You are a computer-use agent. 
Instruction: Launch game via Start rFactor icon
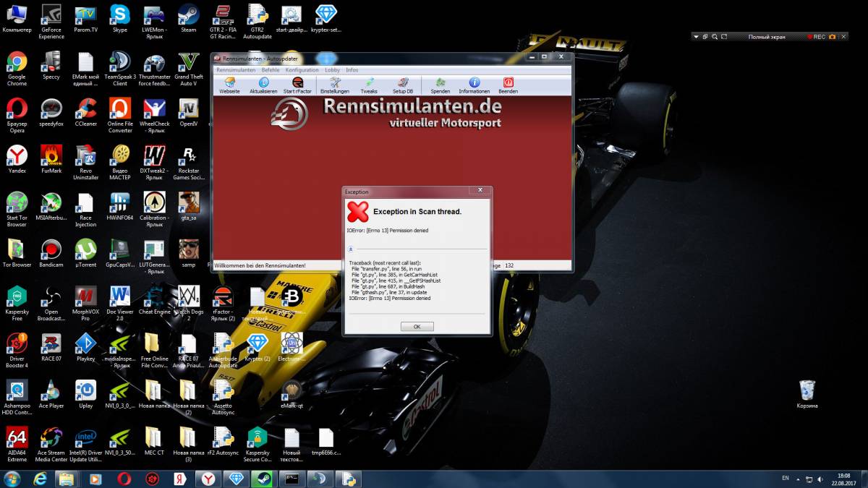[297, 85]
